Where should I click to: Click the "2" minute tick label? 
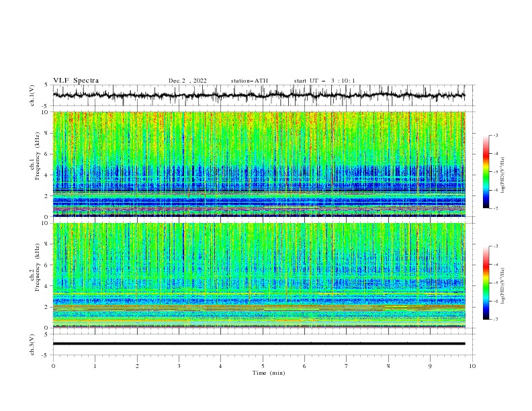(x=137, y=366)
